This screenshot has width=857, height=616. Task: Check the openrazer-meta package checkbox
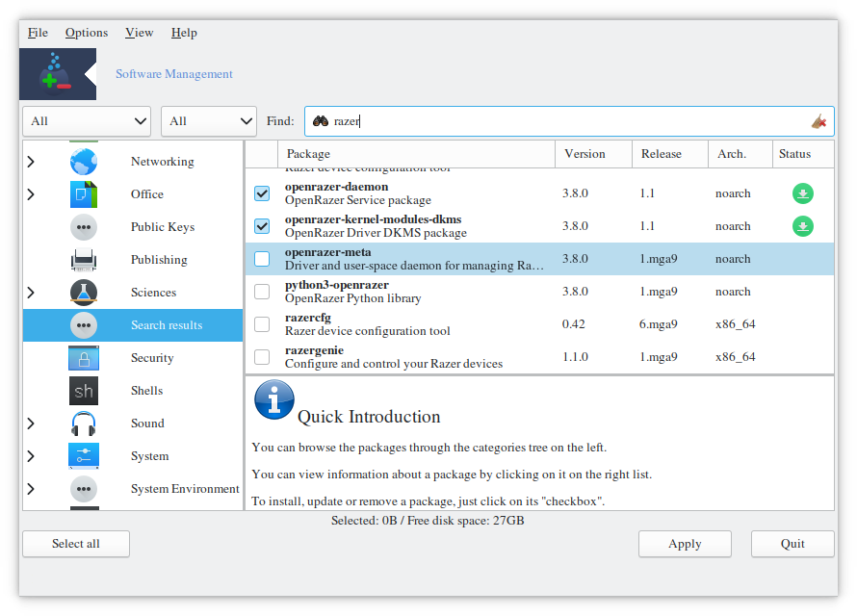262,259
